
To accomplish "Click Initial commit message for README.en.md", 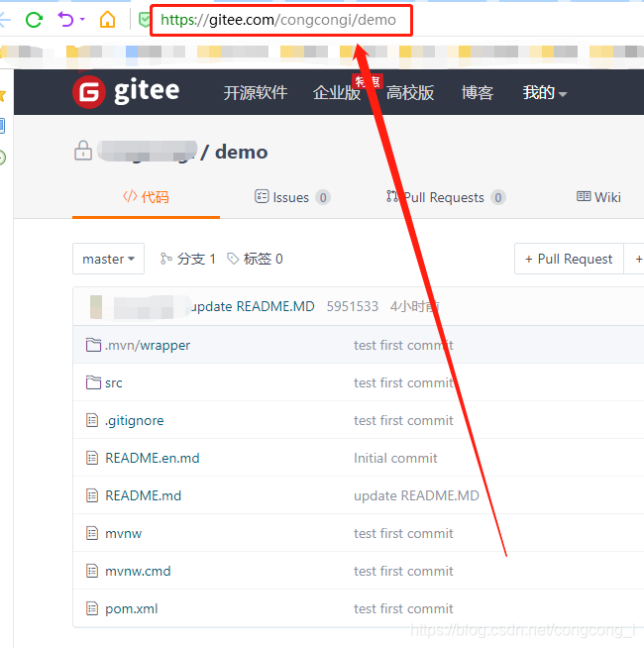I will (395, 458).
